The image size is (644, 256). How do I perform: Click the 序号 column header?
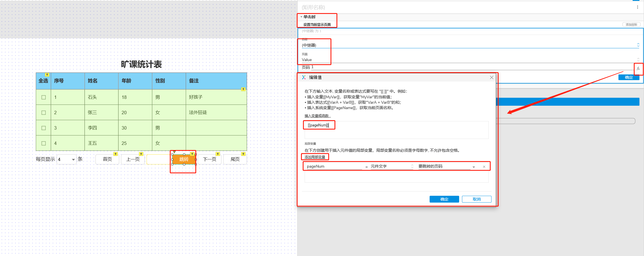click(68, 81)
